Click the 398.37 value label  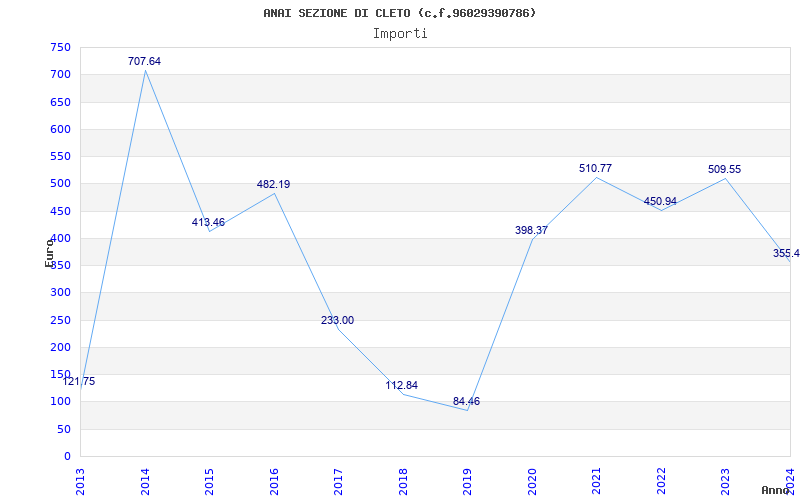point(531,230)
